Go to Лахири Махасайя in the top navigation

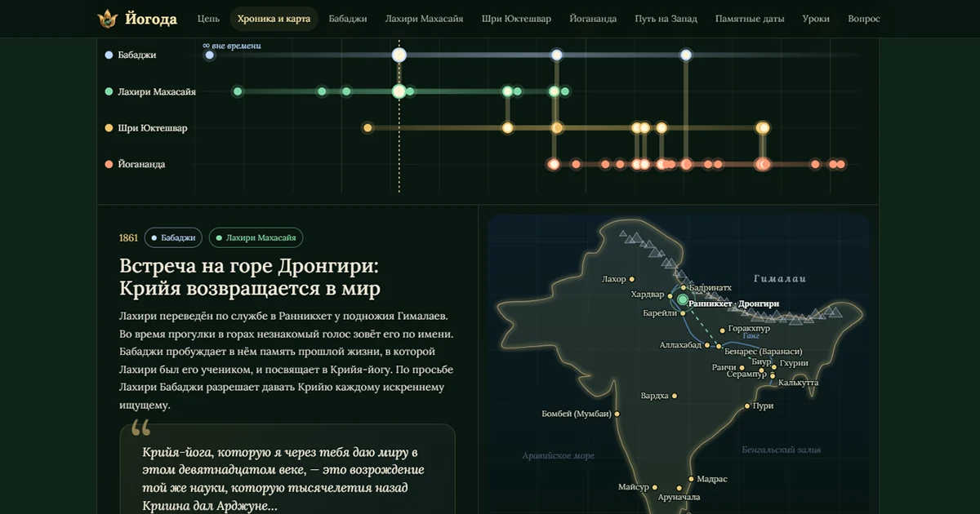(x=425, y=19)
